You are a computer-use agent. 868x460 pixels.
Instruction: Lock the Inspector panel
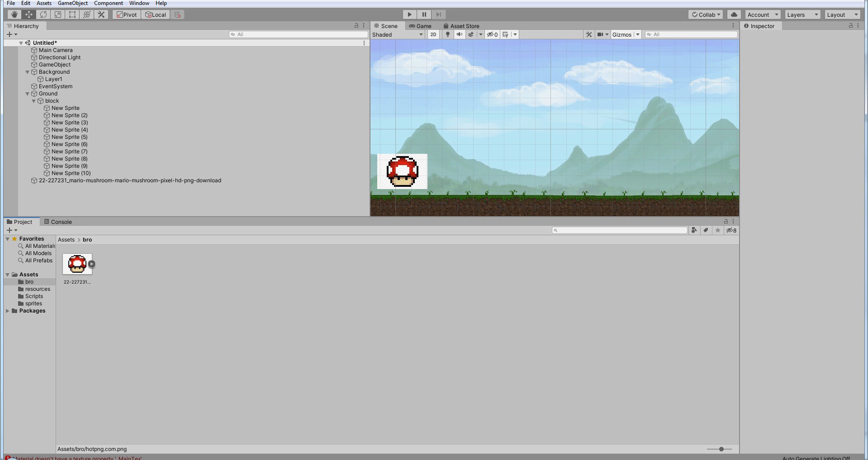click(851, 26)
